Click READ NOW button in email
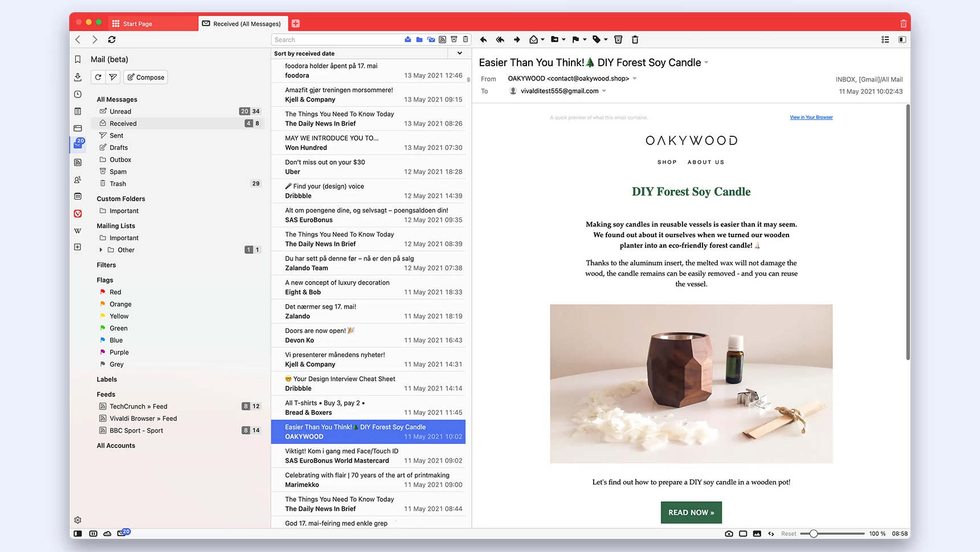 [691, 512]
